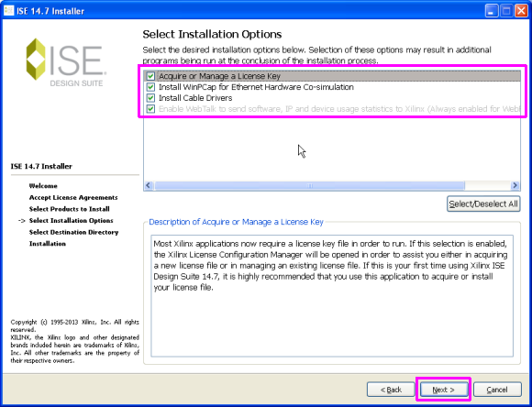The height and width of the screenshot is (407, 532).
Task: Toggle the Install Cable Drivers checkbox
Action: [150, 98]
